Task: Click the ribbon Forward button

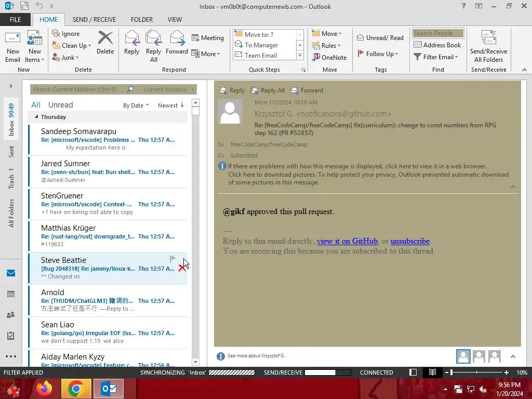Action: 177,43
